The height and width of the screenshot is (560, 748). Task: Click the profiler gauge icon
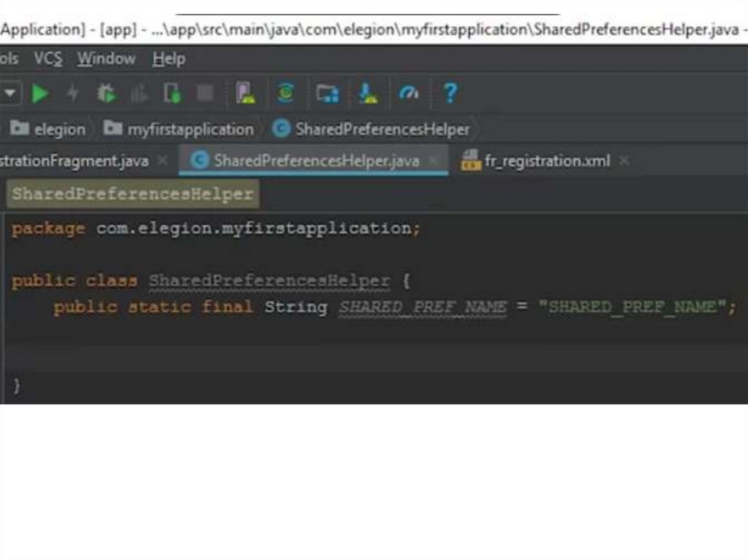(409, 93)
